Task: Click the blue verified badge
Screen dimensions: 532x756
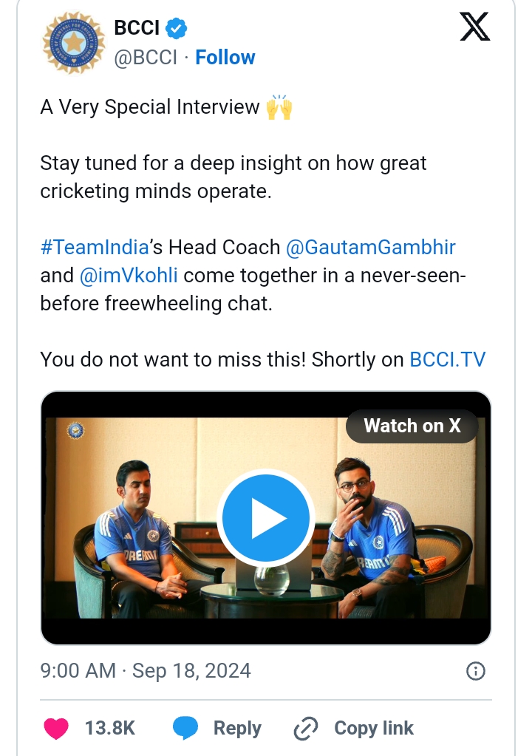Action: point(177,29)
